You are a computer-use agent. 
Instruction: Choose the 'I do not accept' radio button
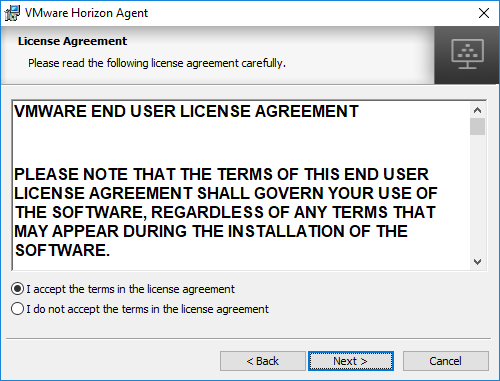click(x=17, y=309)
